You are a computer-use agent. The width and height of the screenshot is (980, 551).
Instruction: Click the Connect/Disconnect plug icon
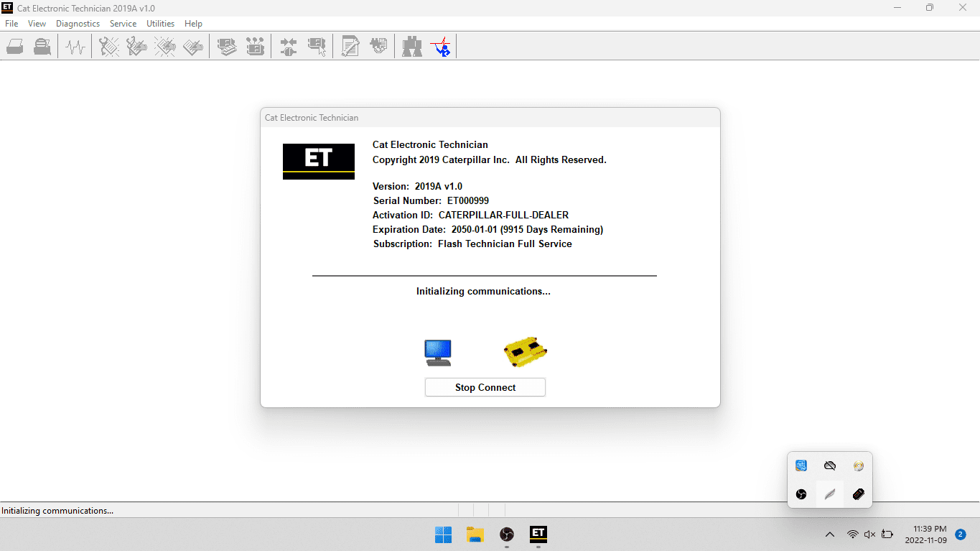point(289,47)
